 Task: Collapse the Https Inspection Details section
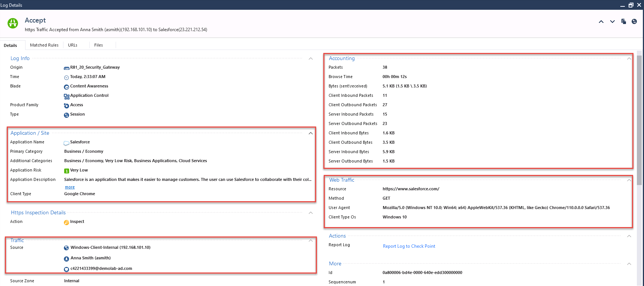(311, 213)
